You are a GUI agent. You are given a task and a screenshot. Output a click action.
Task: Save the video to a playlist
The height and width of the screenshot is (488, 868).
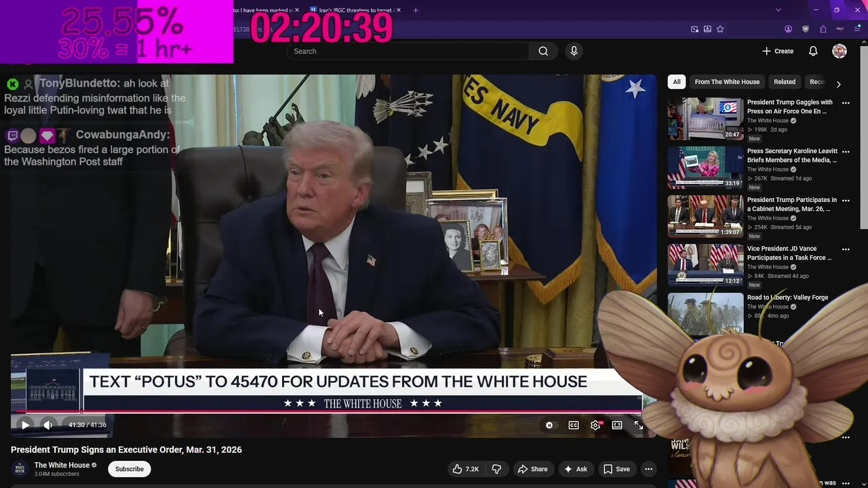click(x=616, y=469)
